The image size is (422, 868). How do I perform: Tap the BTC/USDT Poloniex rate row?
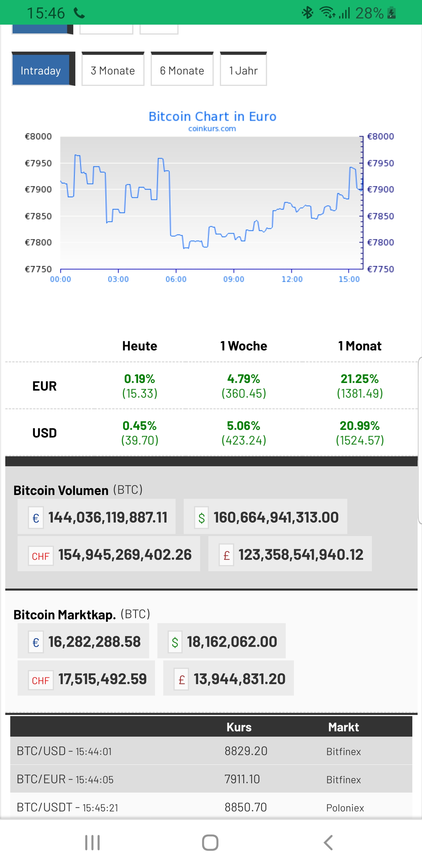211,807
